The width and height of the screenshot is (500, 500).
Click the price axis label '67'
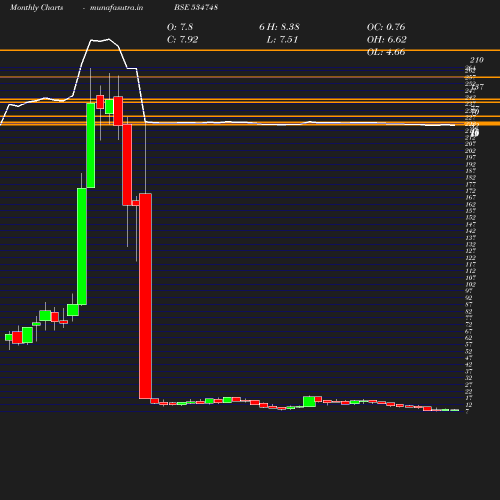[469, 331]
